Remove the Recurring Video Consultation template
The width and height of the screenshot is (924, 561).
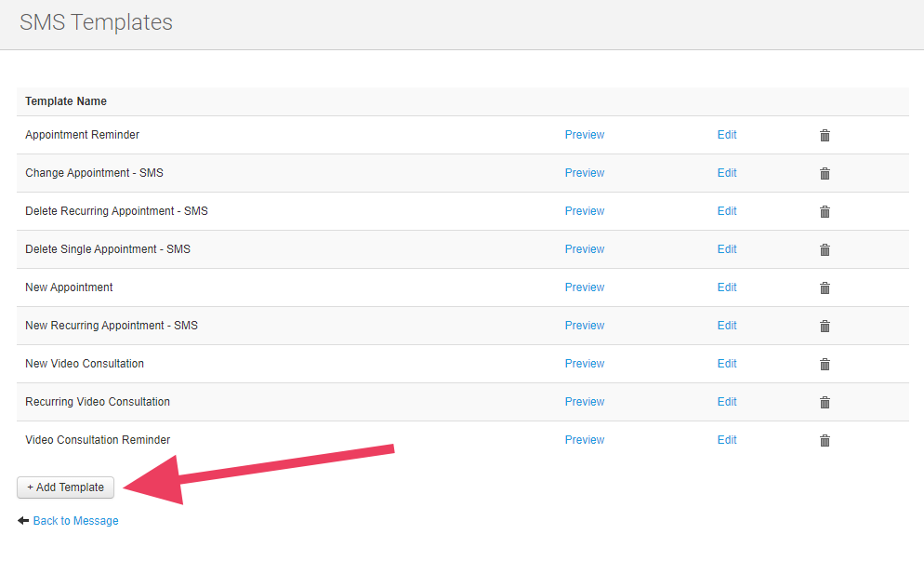(825, 403)
